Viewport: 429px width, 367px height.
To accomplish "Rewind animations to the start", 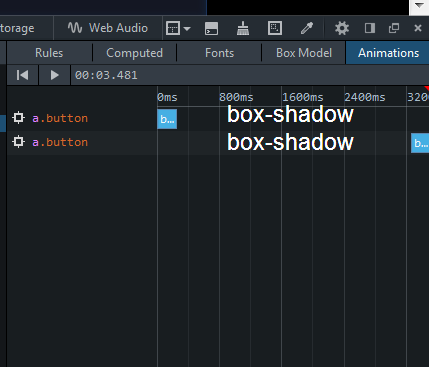I will pos(22,75).
